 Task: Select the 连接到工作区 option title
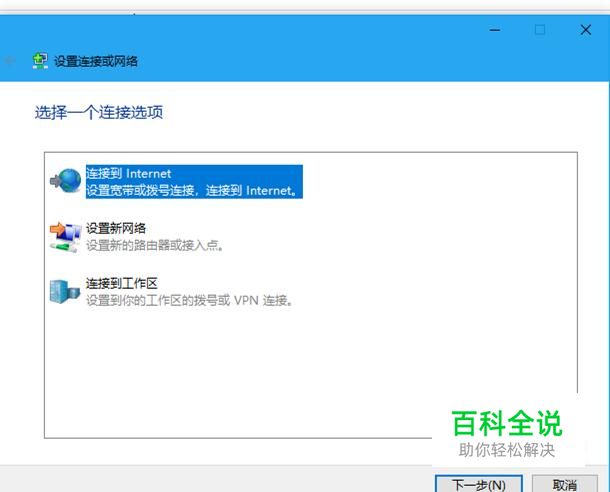coord(122,284)
